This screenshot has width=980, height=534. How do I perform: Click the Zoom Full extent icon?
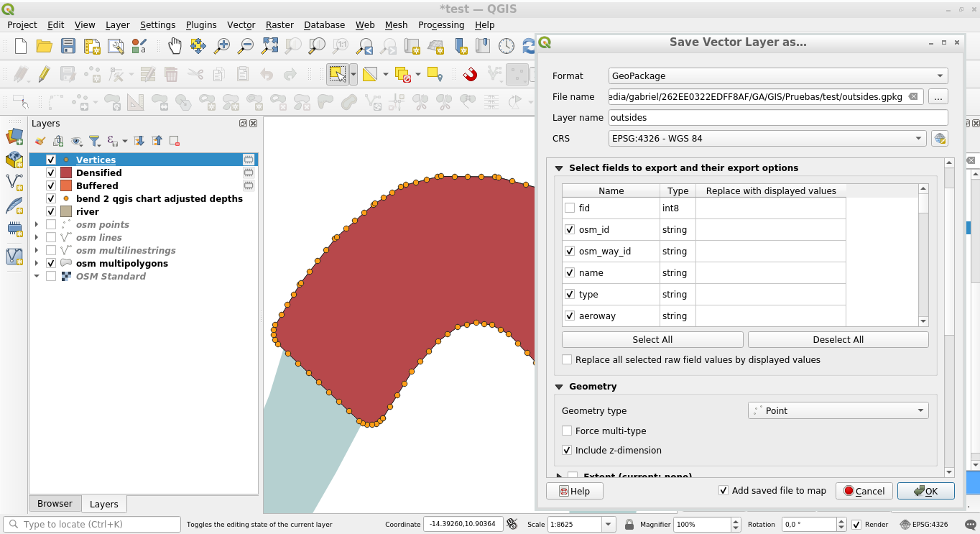tap(269, 46)
